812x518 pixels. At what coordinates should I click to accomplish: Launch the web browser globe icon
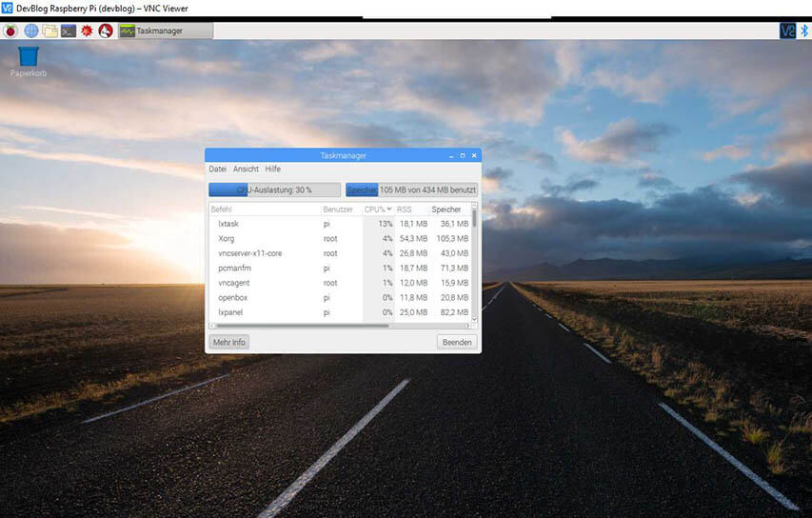point(30,30)
